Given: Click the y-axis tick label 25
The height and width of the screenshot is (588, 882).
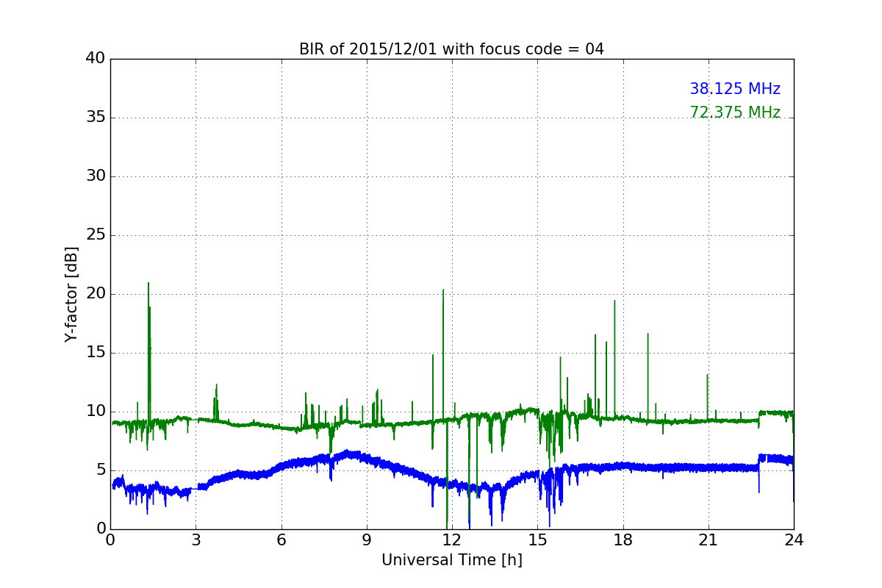Looking at the screenshot, I should (96, 235).
